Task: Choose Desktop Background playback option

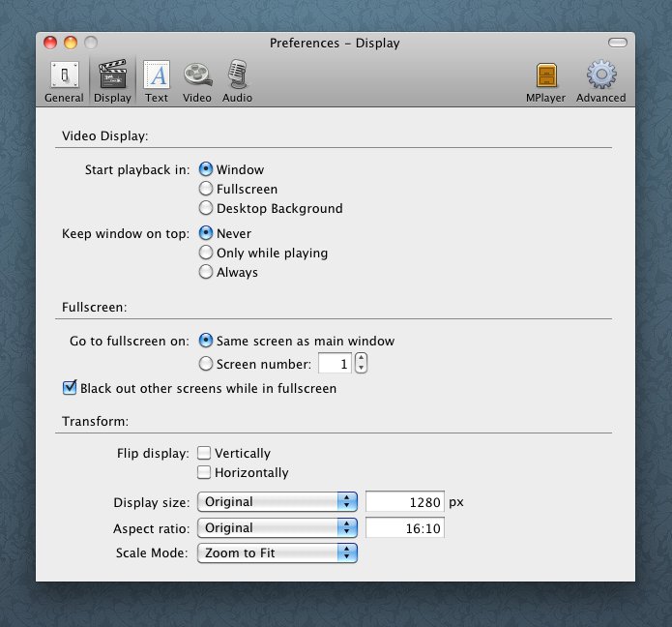Action: click(206, 208)
